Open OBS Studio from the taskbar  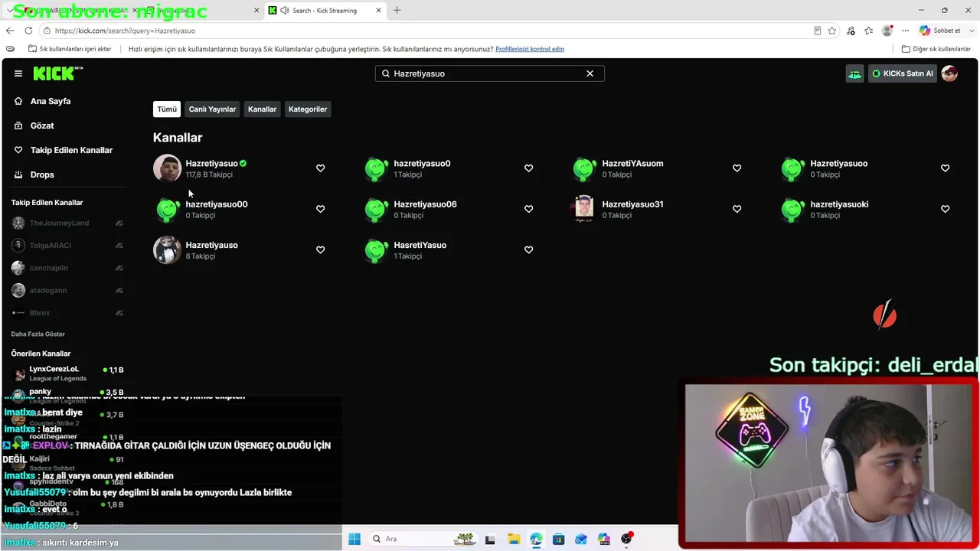(x=626, y=539)
